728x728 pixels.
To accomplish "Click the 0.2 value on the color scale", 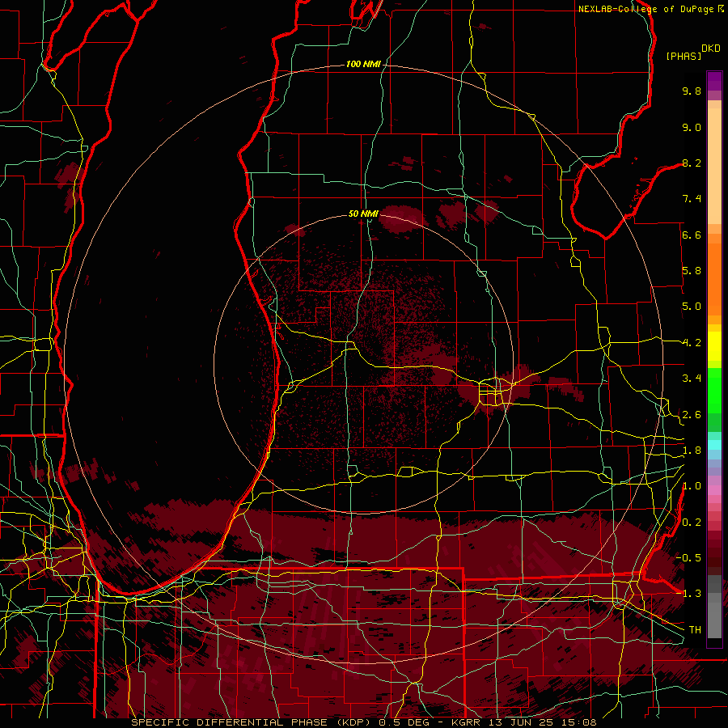I will (692, 523).
